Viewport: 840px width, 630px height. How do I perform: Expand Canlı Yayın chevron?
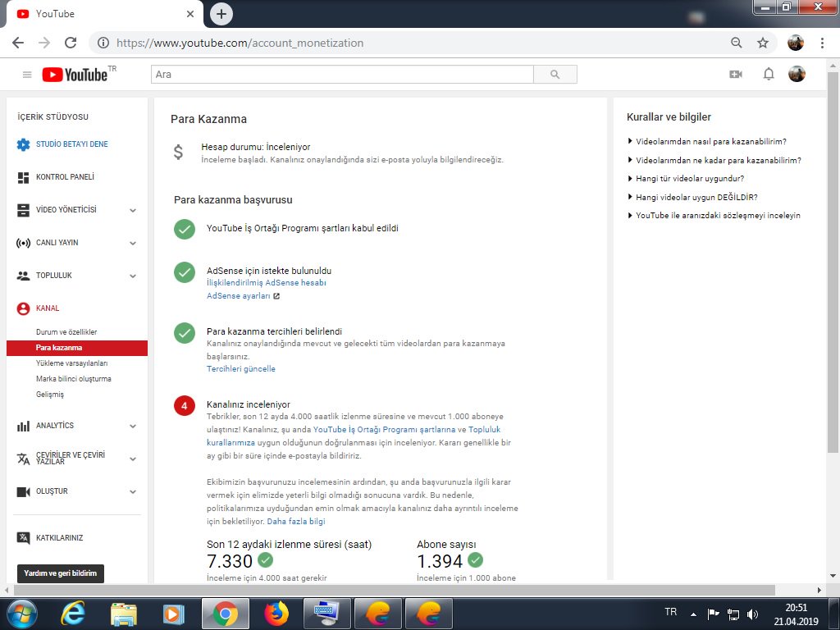(133, 243)
